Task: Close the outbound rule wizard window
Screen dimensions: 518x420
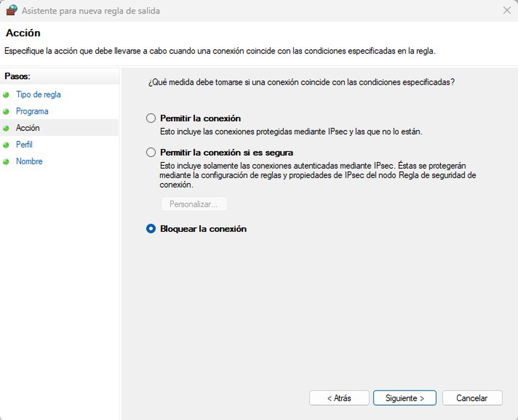Action: [507, 10]
